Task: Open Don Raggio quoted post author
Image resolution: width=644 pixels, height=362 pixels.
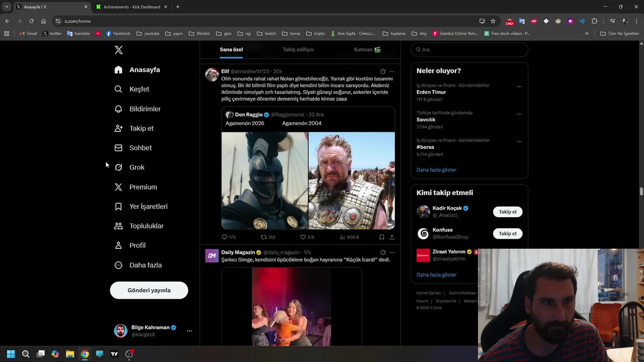Action: click(249, 115)
